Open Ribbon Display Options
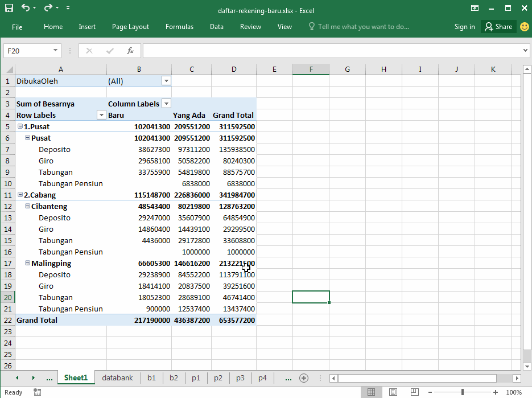Viewport: 532px width, 398px height. click(x=475, y=8)
